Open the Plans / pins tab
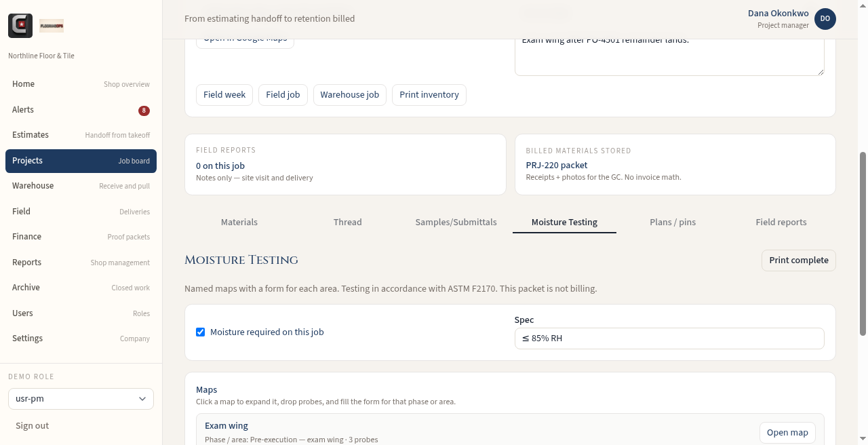Screen dimensions: 868x445 pos(673,222)
